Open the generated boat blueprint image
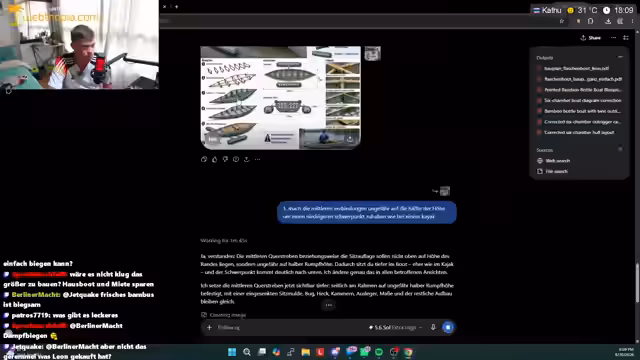This screenshot has height=360, width=640. [x=280, y=98]
